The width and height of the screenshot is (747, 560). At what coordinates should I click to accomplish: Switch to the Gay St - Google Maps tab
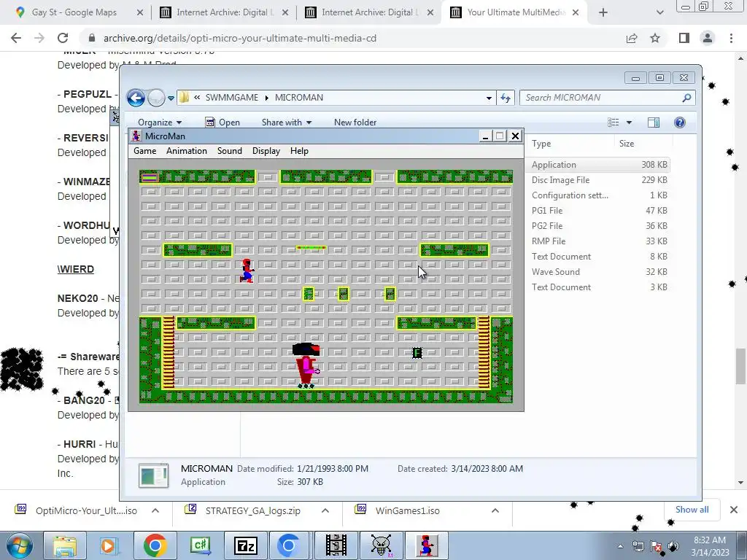tap(74, 12)
